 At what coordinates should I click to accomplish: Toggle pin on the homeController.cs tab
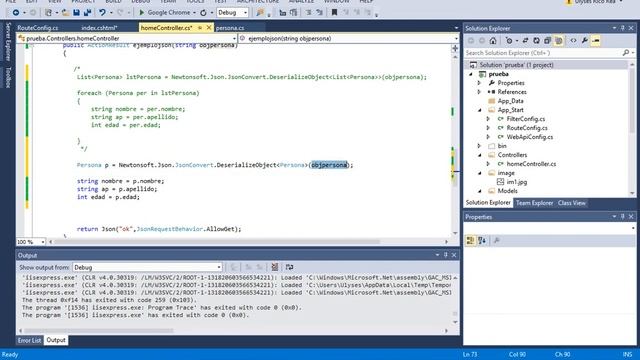(200, 27)
